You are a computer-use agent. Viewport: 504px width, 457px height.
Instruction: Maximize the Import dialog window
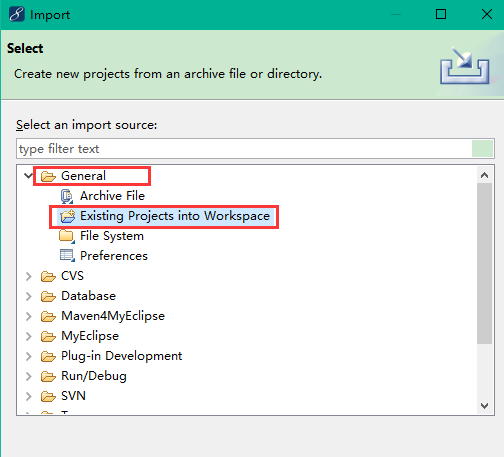tap(441, 14)
